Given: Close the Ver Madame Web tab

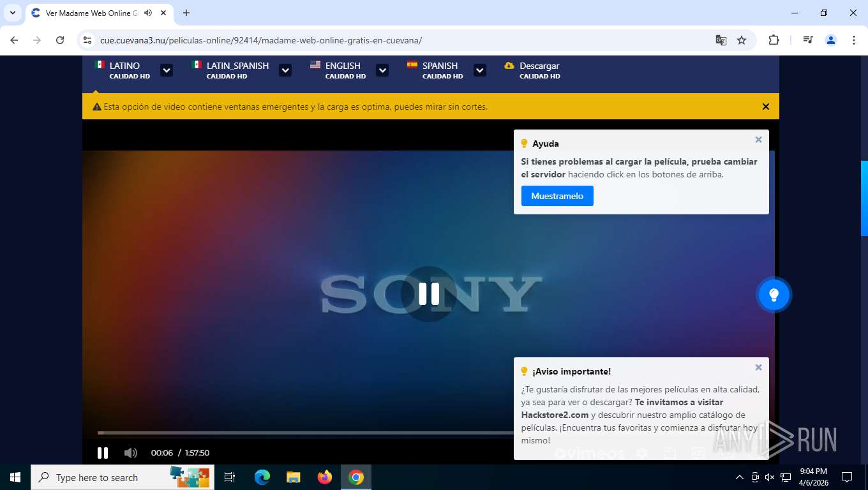Looking at the screenshot, I should 164,13.
